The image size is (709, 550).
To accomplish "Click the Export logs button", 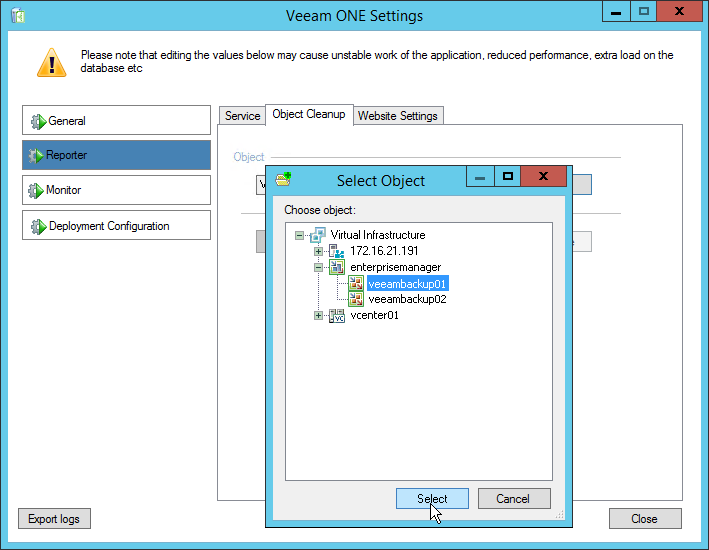I will pyautogui.click(x=54, y=518).
